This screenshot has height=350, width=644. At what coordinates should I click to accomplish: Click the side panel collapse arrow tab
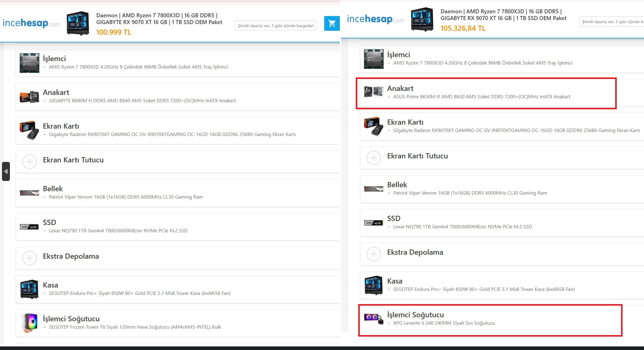[6, 171]
